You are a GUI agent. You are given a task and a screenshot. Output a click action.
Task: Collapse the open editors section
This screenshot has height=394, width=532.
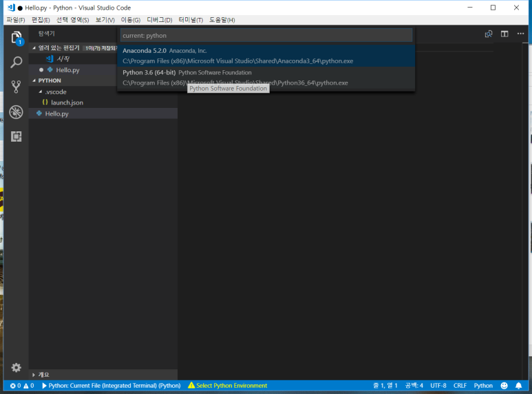click(x=34, y=48)
